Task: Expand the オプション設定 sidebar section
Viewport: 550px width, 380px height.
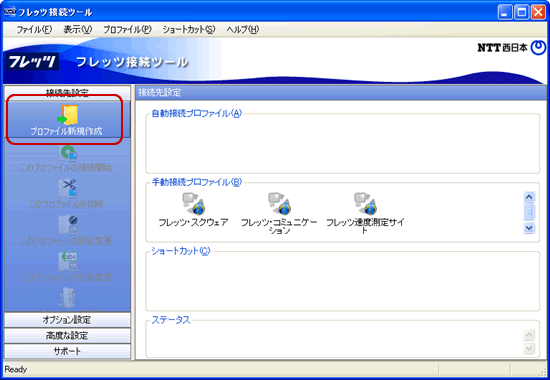Action: [67, 320]
